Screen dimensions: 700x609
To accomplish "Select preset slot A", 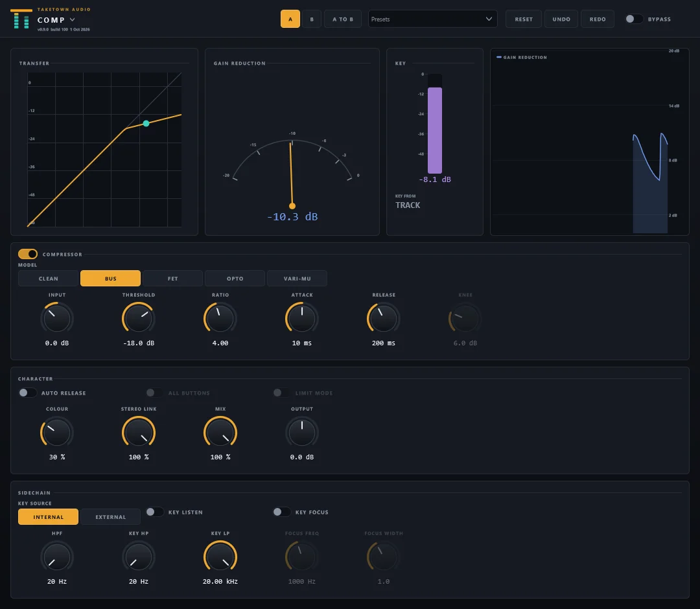I will 290,19.
